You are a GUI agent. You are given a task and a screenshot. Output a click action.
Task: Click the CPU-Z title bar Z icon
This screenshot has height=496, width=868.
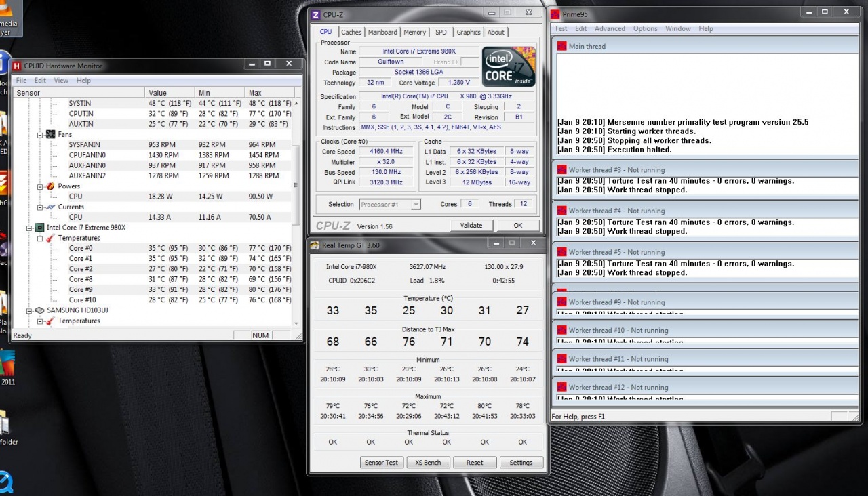(x=315, y=15)
